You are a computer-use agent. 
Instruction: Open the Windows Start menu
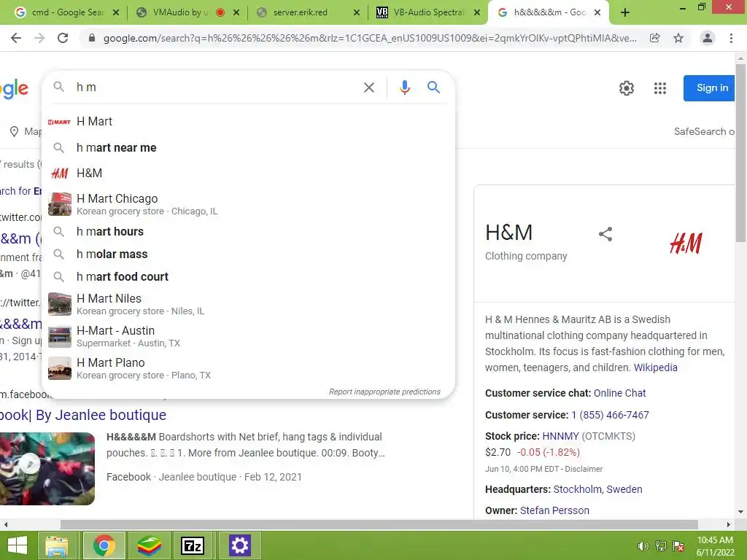pyautogui.click(x=18, y=545)
